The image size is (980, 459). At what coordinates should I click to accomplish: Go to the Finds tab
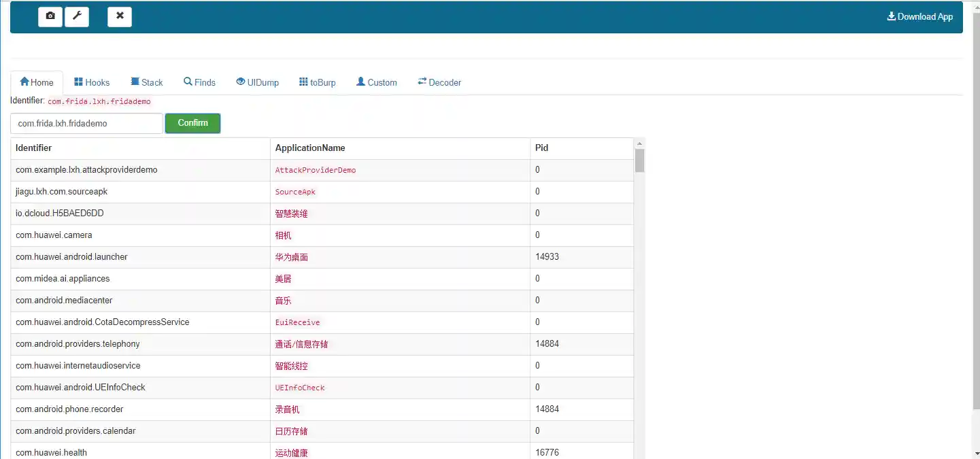point(199,82)
